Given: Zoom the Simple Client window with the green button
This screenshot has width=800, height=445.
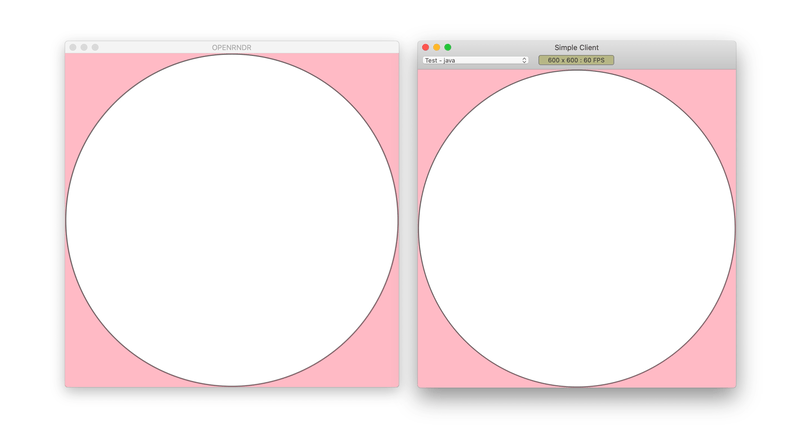Looking at the screenshot, I should pyautogui.click(x=448, y=47).
